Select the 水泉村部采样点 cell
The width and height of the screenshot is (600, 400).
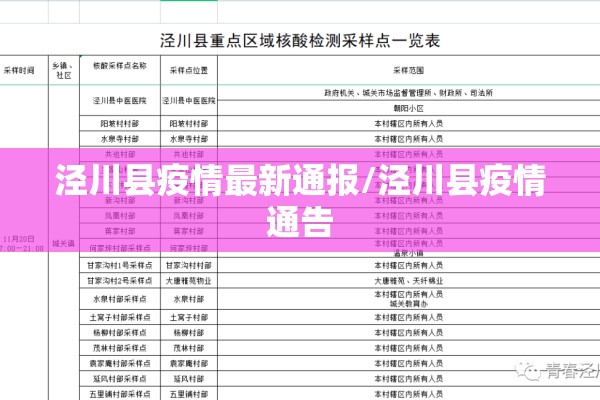pyautogui.click(x=120, y=299)
